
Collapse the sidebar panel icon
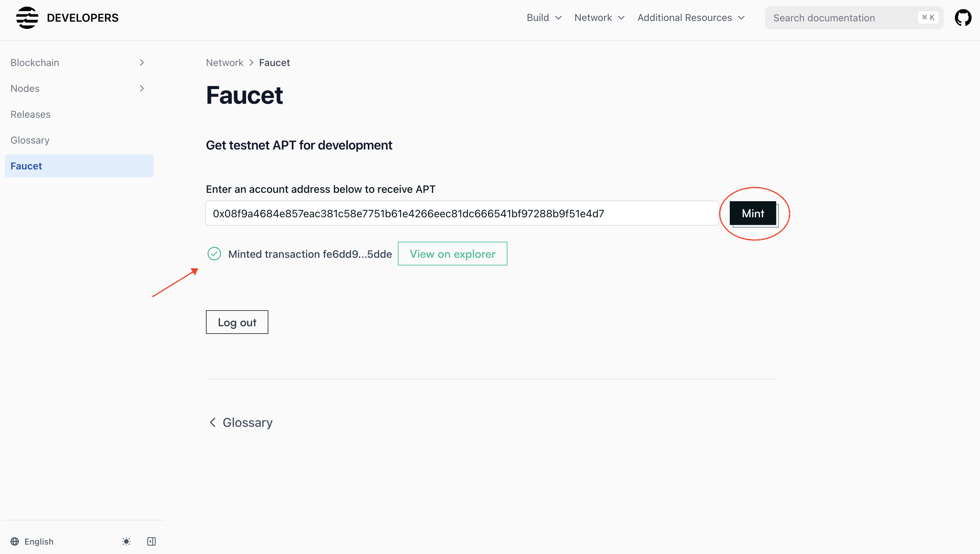pyautogui.click(x=151, y=541)
